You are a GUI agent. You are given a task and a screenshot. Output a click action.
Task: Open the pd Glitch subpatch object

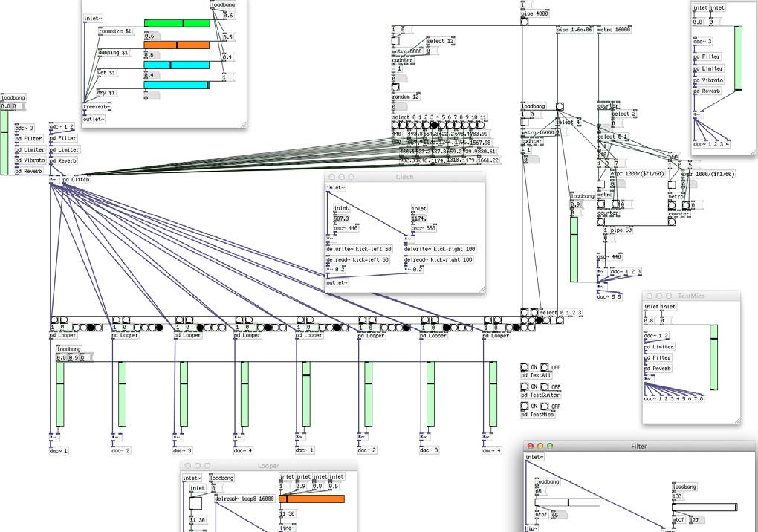[76, 179]
